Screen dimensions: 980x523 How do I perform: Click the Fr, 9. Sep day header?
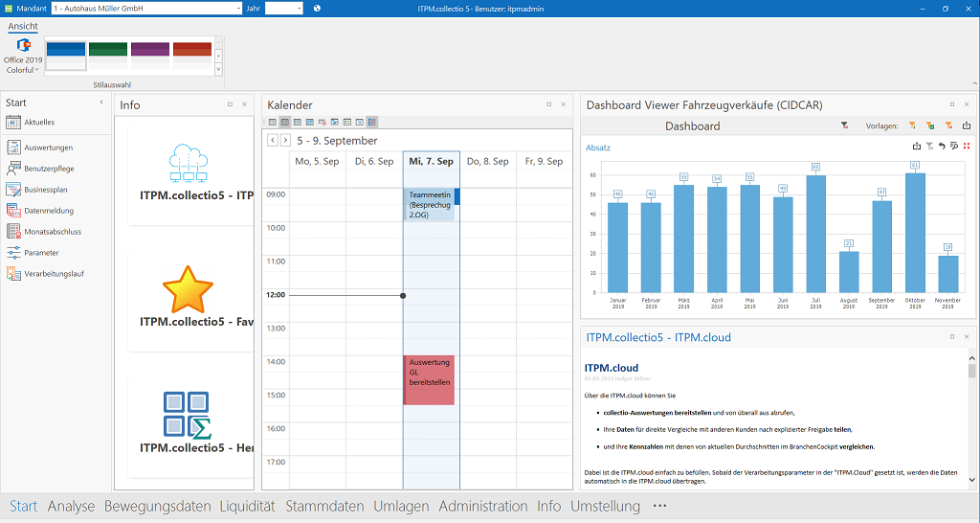click(544, 162)
